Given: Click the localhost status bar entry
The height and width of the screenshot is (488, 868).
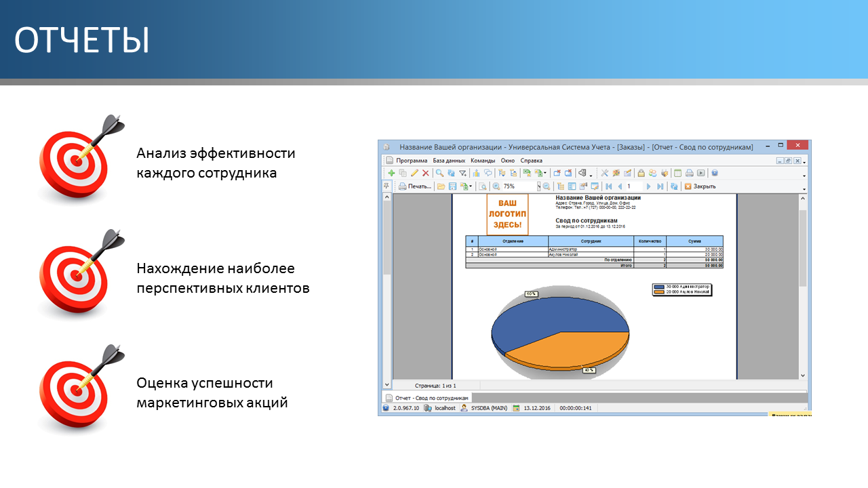Looking at the screenshot, I should [444, 408].
